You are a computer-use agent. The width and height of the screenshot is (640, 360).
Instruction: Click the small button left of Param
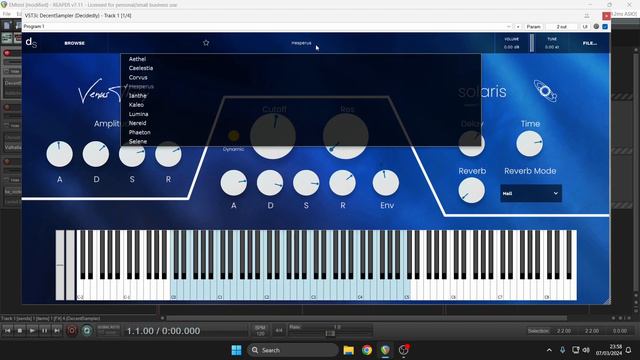[518, 27]
